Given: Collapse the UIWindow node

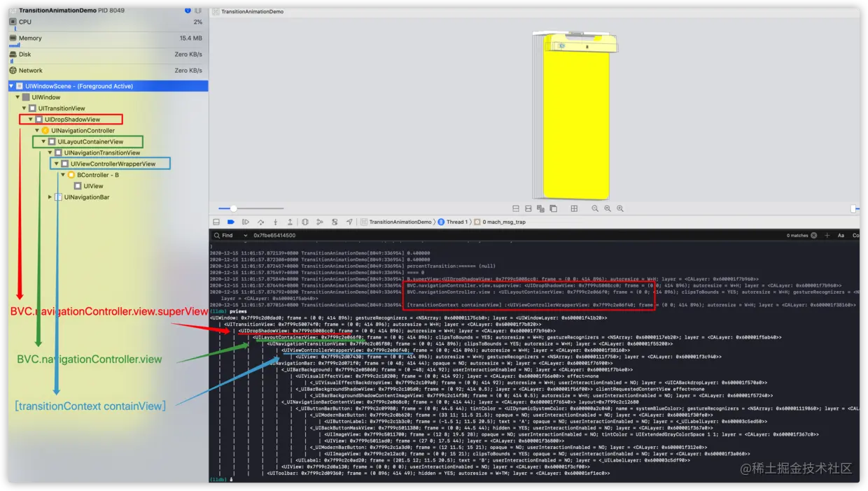Looking at the screenshot, I should pos(18,97).
